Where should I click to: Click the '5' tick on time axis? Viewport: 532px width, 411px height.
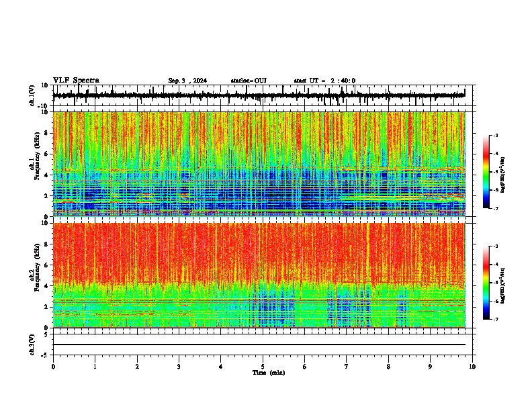pyautogui.click(x=263, y=367)
